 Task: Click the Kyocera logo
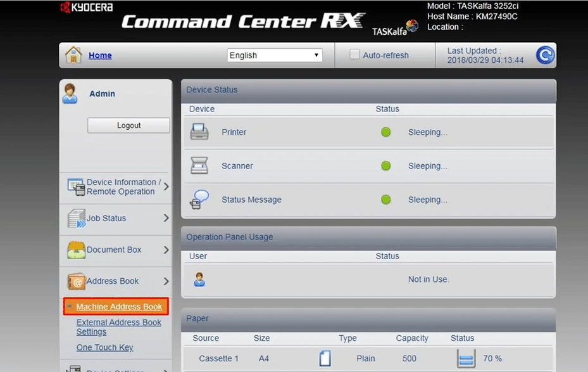pos(87,7)
